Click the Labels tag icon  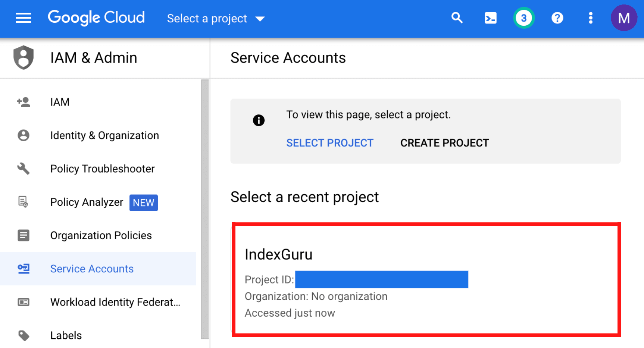pos(24,335)
